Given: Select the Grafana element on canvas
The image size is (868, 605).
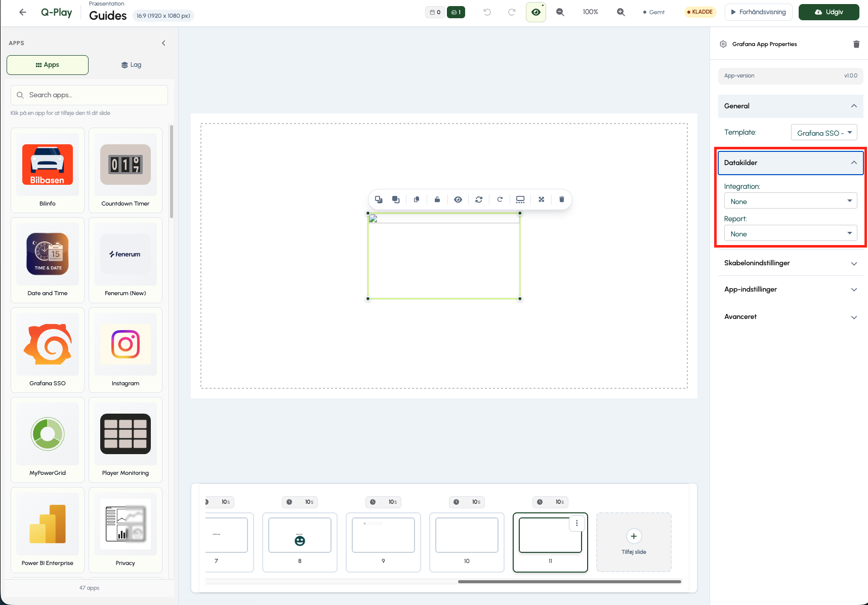Looking at the screenshot, I should (444, 256).
